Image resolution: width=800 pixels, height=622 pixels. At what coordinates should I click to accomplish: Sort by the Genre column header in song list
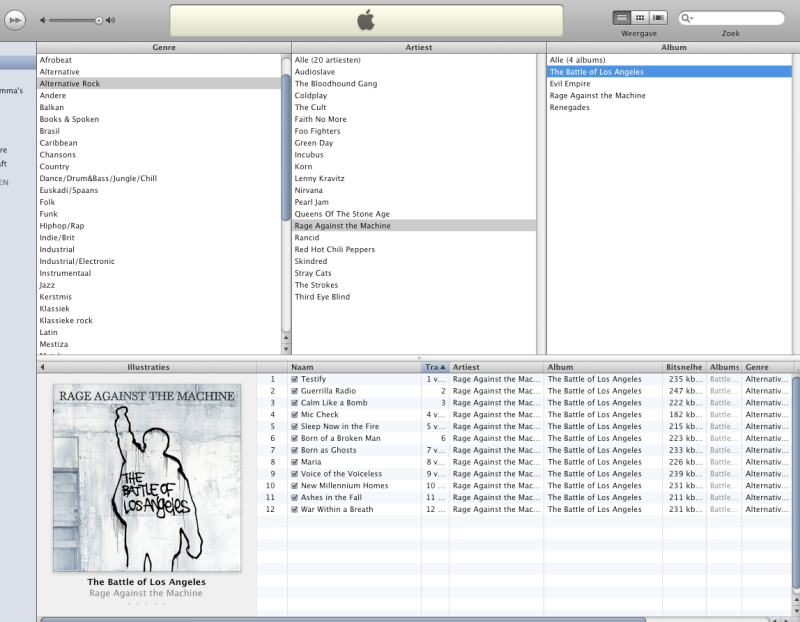[766, 367]
